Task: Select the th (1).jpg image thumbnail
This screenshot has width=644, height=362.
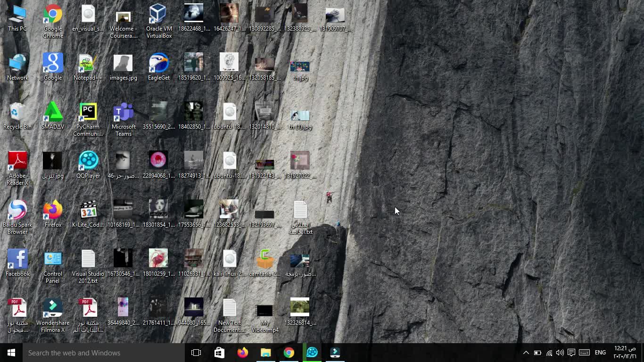Action: tap(300, 116)
